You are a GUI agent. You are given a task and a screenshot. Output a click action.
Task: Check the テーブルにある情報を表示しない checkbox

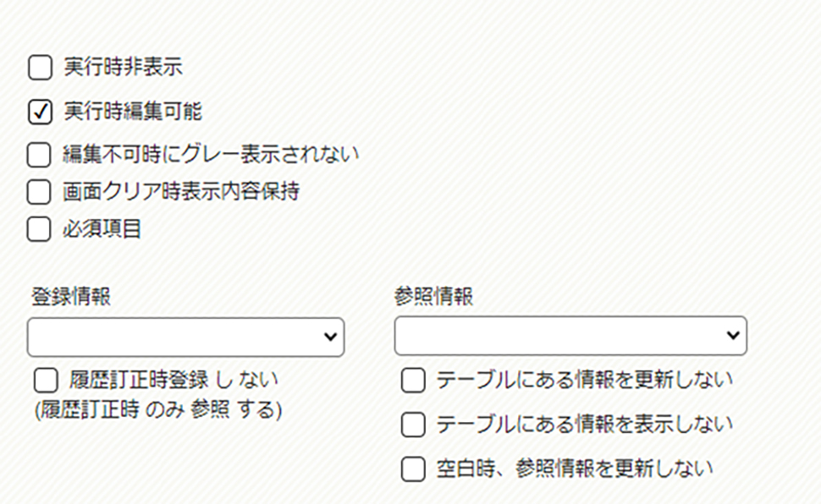(413, 425)
